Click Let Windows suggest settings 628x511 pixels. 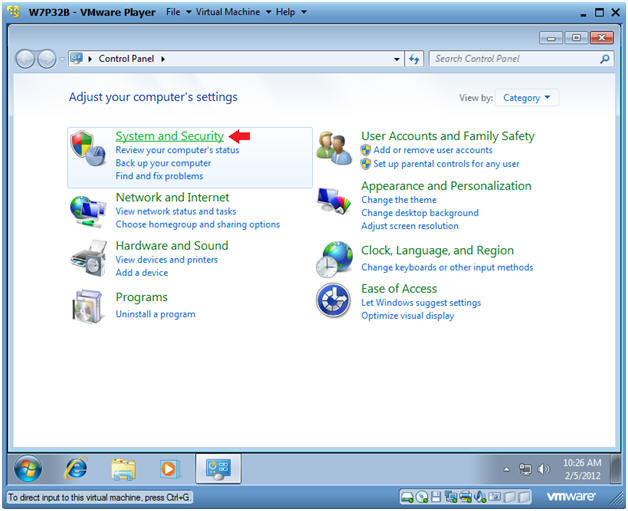pos(421,303)
